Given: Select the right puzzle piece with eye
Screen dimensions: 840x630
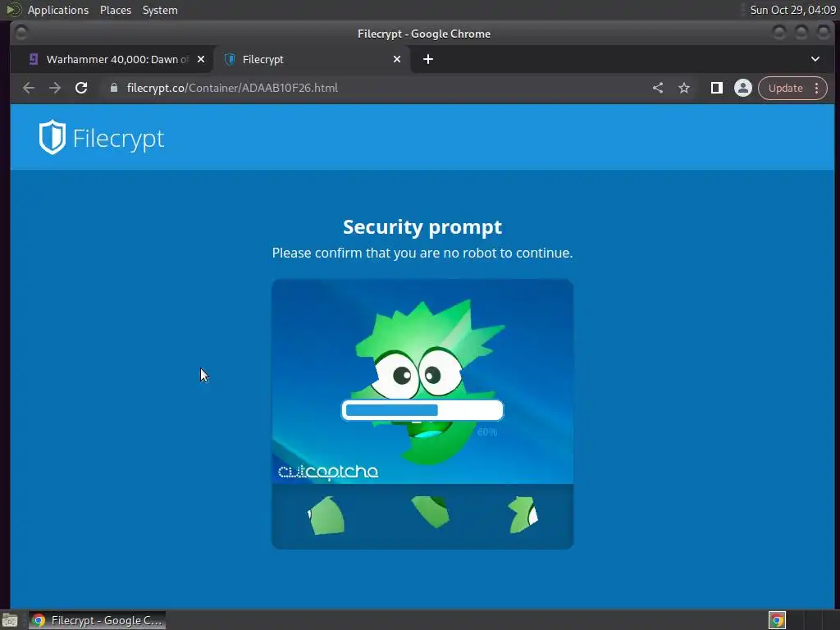Looking at the screenshot, I should tap(523, 515).
